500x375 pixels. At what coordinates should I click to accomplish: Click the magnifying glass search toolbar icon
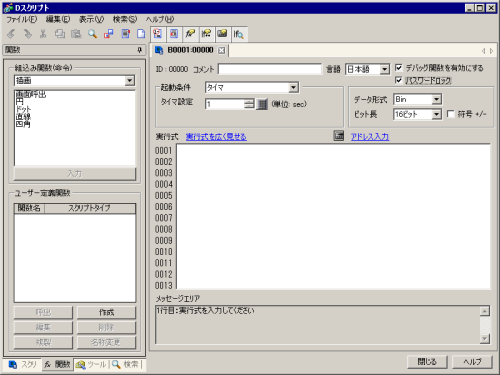pyautogui.click(x=92, y=34)
